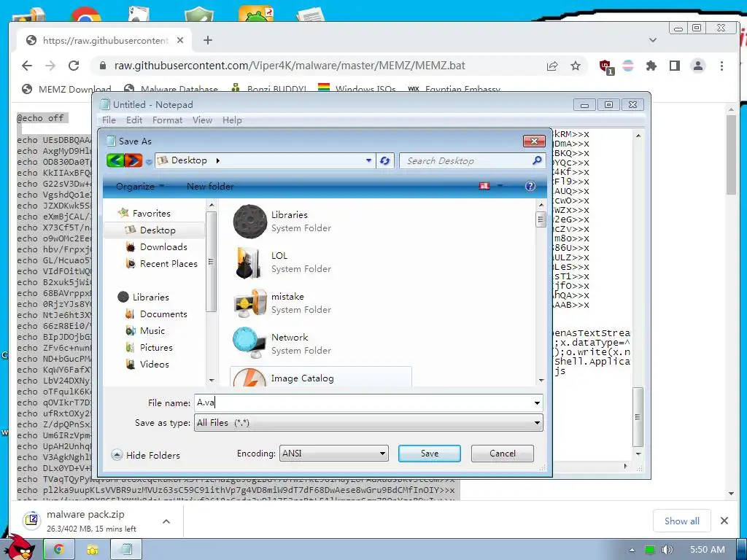Open the Notepad Edit menu
747x560 pixels.
pyautogui.click(x=134, y=120)
